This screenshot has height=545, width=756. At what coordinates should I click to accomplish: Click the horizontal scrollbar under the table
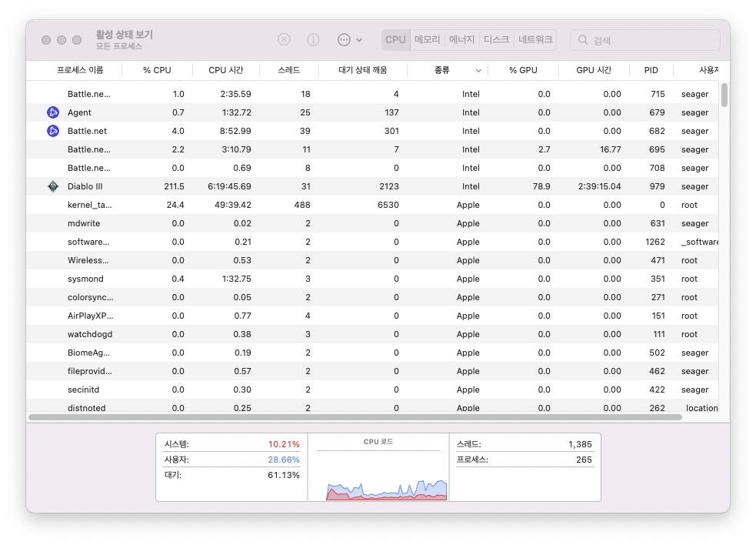click(355, 417)
